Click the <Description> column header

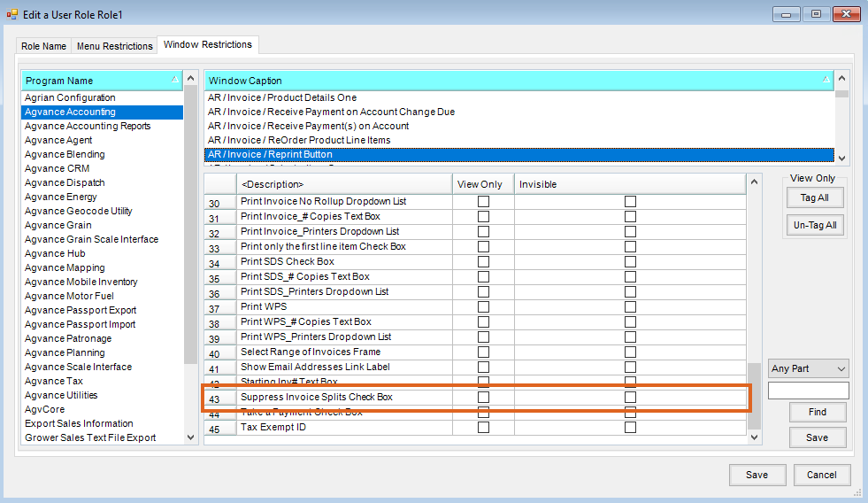[344, 184]
